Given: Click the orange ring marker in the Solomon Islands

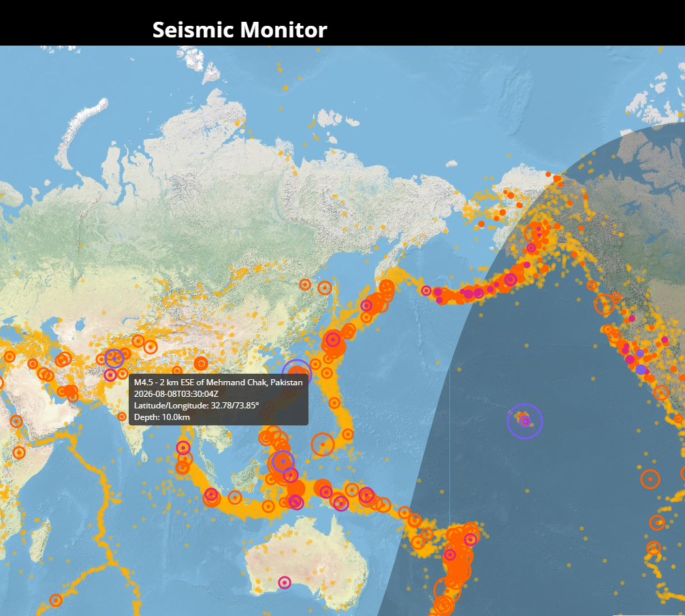Looking at the screenshot, I should [x=404, y=512].
